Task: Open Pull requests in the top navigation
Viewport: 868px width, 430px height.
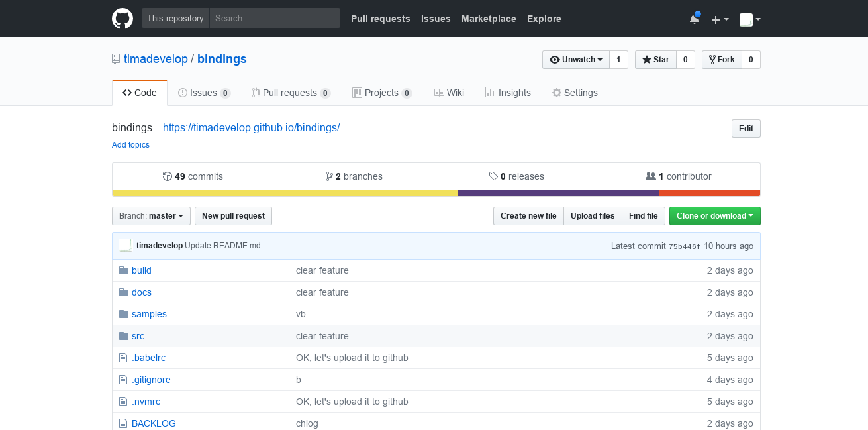Action: [x=380, y=19]
